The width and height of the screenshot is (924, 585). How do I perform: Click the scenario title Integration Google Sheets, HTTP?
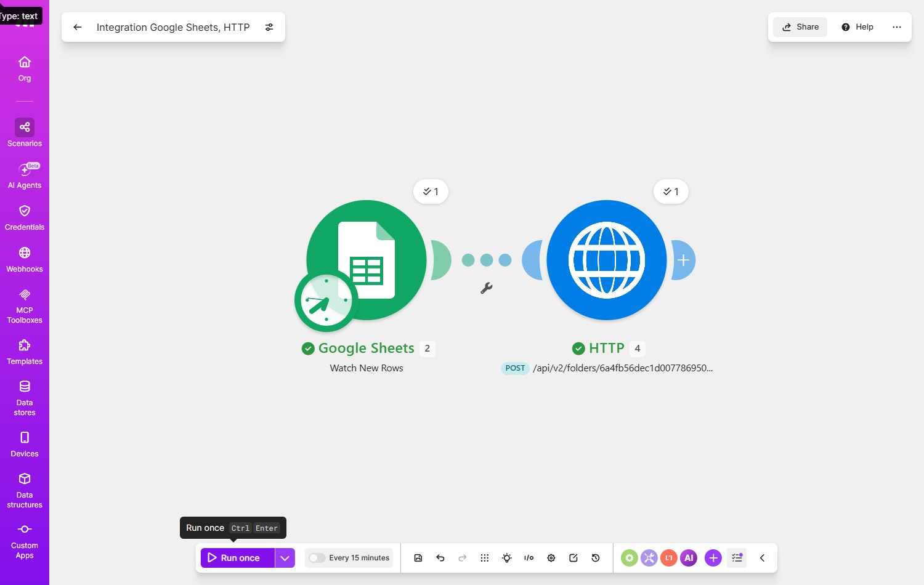pyautogui.click(x=173, y=27)
